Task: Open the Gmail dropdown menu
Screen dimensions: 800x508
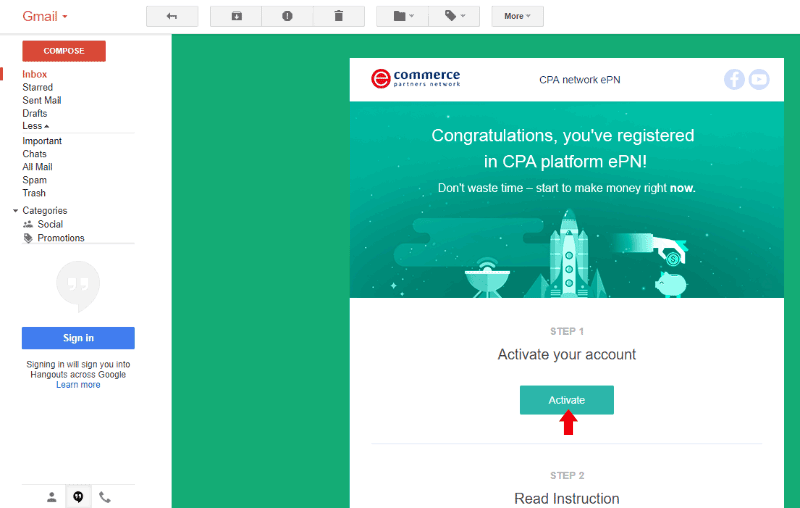Action: pos(45,16)
